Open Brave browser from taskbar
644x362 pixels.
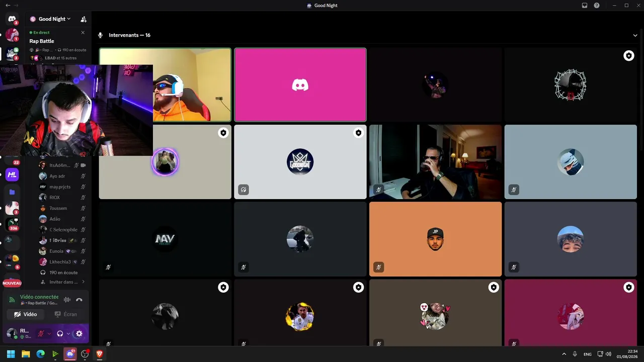(100, 354)
